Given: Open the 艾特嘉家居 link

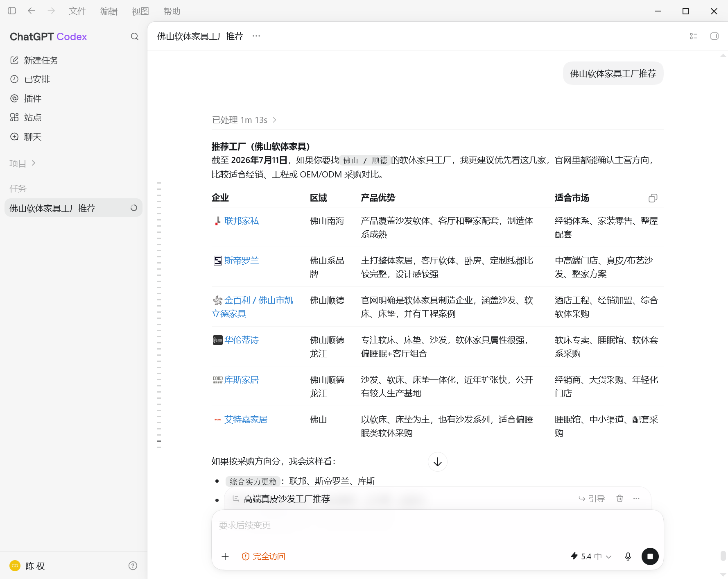Looking at the screenshot, I should point(246,420).
